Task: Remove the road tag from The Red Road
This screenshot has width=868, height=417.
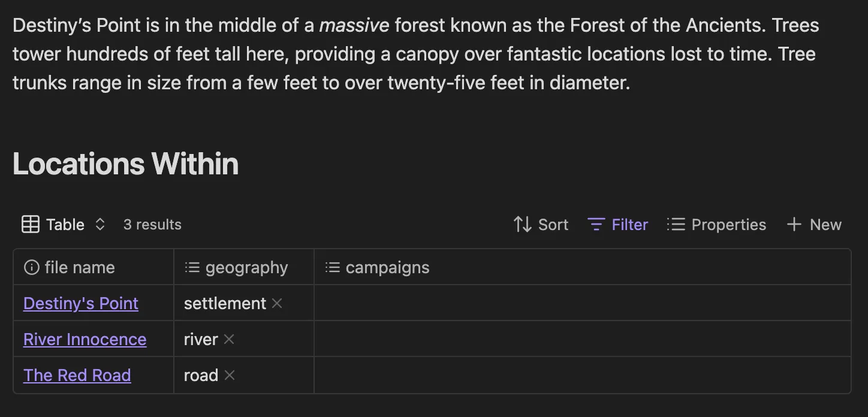Action: (x=229, y=375)
